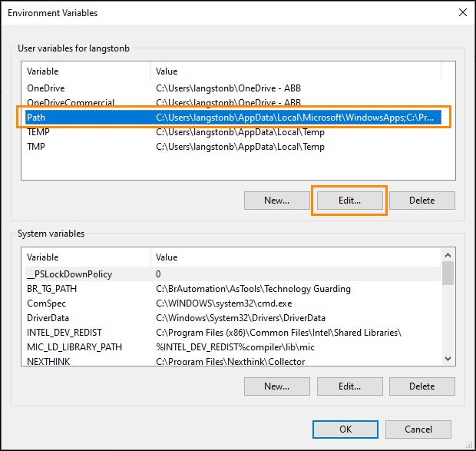Click New button for user variables

point(276,201)
